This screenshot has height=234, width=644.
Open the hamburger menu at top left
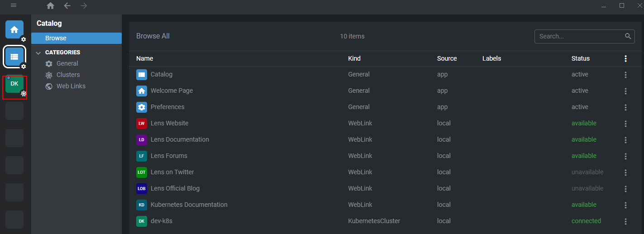(x=14, y=5)
